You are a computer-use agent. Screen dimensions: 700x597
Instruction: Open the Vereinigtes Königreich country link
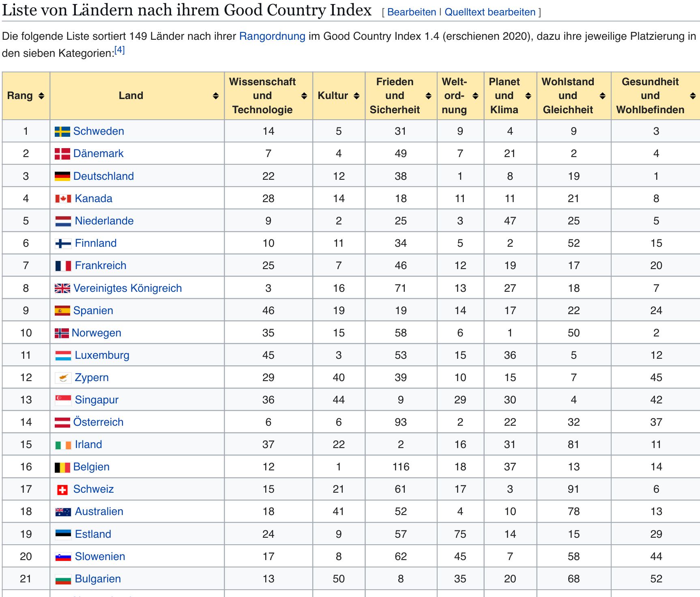tap(127, 288)
